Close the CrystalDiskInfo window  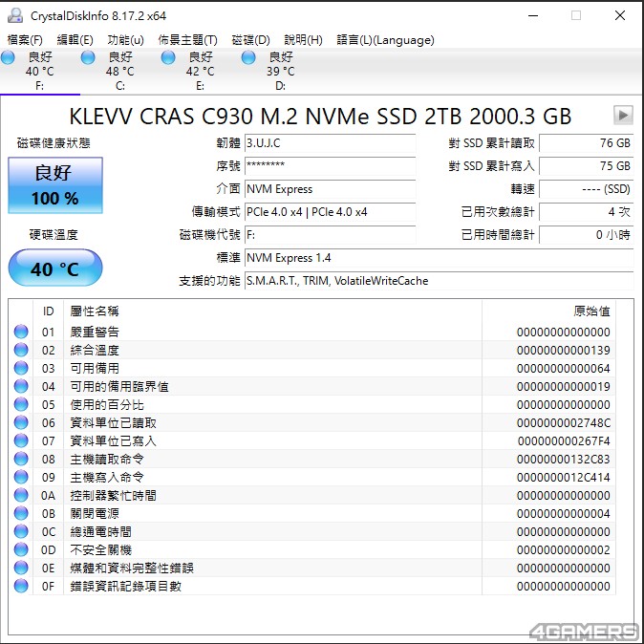tap(620, 15)
